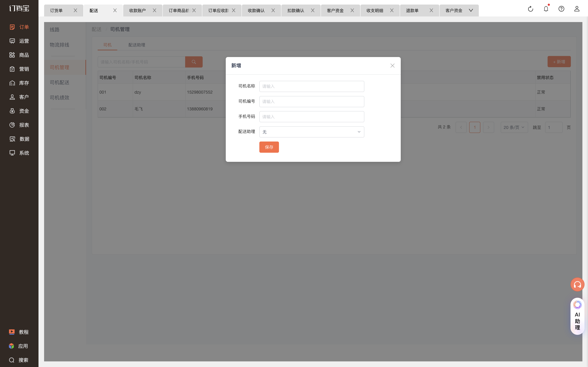Close the 订货单 tab

coord(75,10)
